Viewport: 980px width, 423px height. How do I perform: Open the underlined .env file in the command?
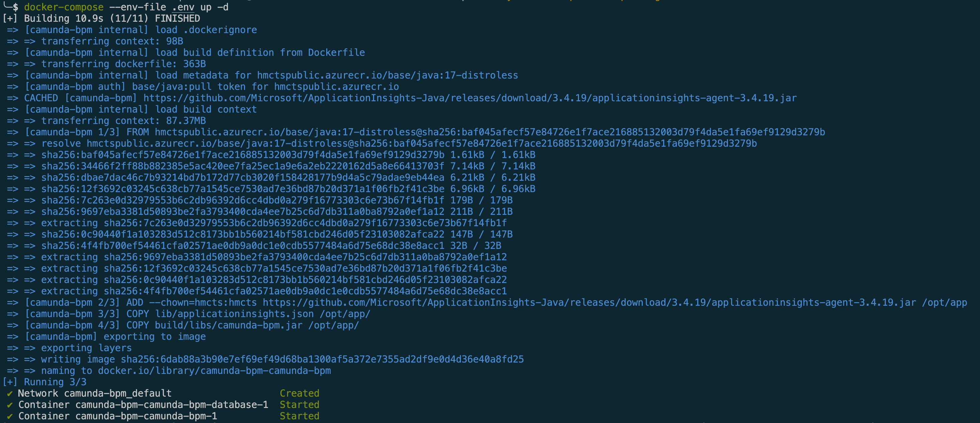pos(183,7)
